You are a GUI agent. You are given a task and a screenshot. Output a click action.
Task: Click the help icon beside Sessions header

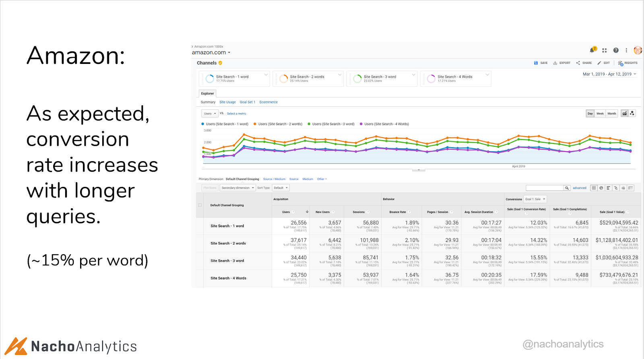368,212
